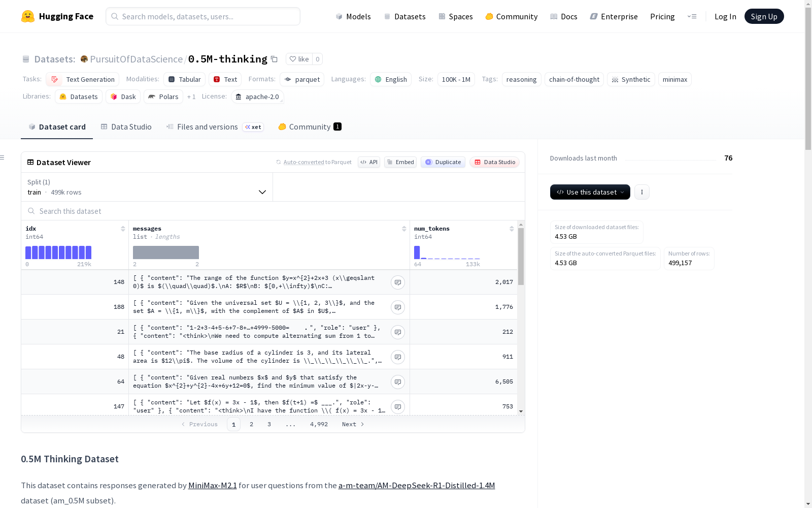Image resolution: width=812 pixels, height=508 pixels.
Task: Open Data Studio from the viewer header
Action: 495,162
